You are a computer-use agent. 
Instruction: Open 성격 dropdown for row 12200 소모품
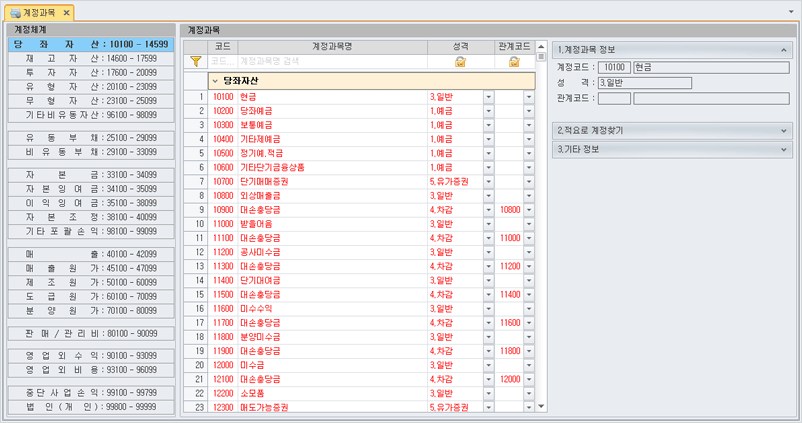point(488,393)
